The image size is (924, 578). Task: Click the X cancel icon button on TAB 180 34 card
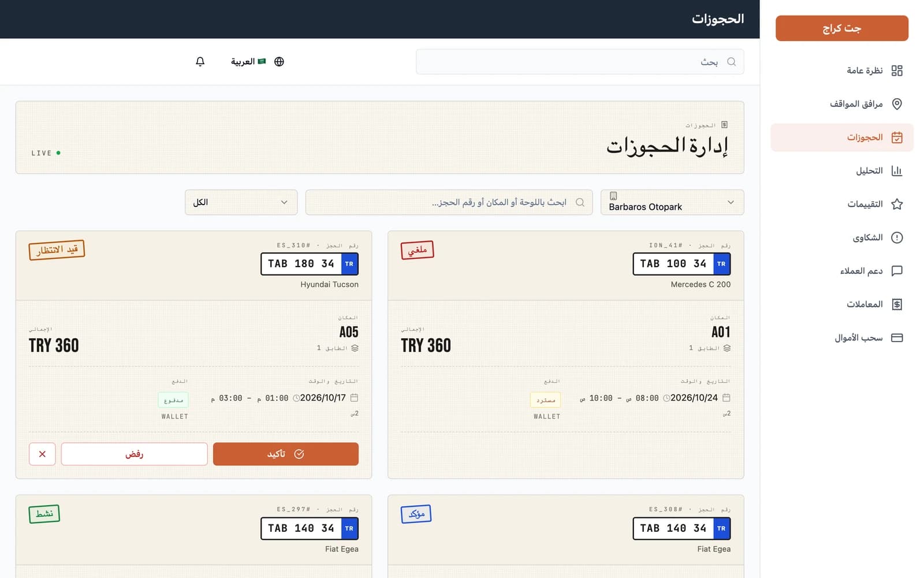point(42,454)
